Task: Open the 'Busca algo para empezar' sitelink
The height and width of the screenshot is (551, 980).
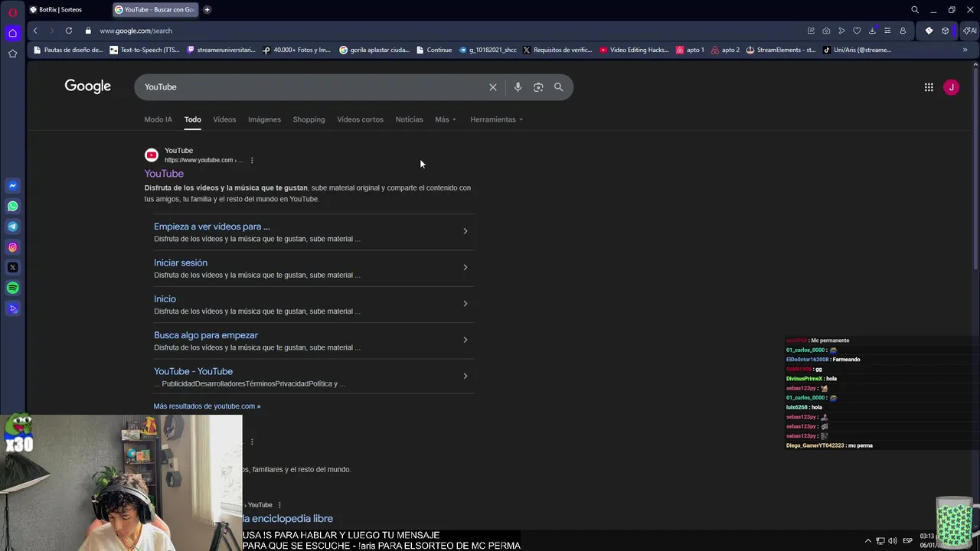Action: point(206,335)
